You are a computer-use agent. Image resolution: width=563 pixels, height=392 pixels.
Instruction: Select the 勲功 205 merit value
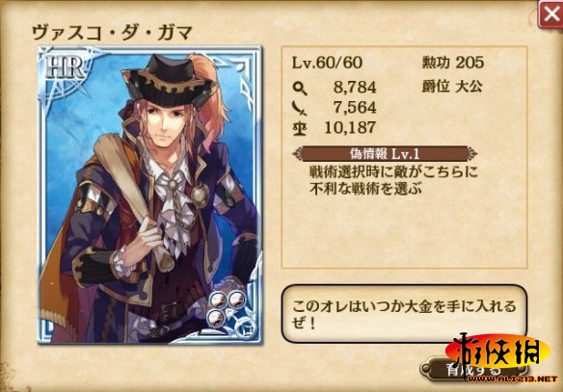[453, 63]
